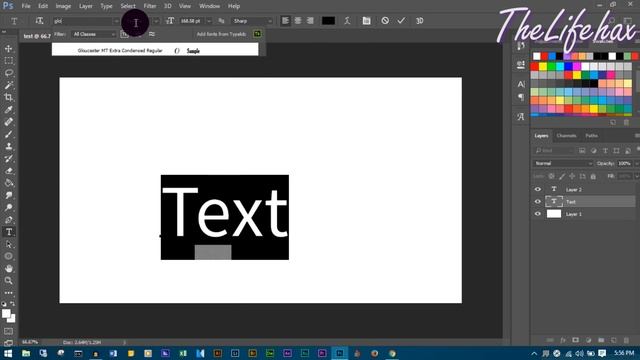Click the 3D text button in options bar
The image size is (640, 360).
pos(420,21)
